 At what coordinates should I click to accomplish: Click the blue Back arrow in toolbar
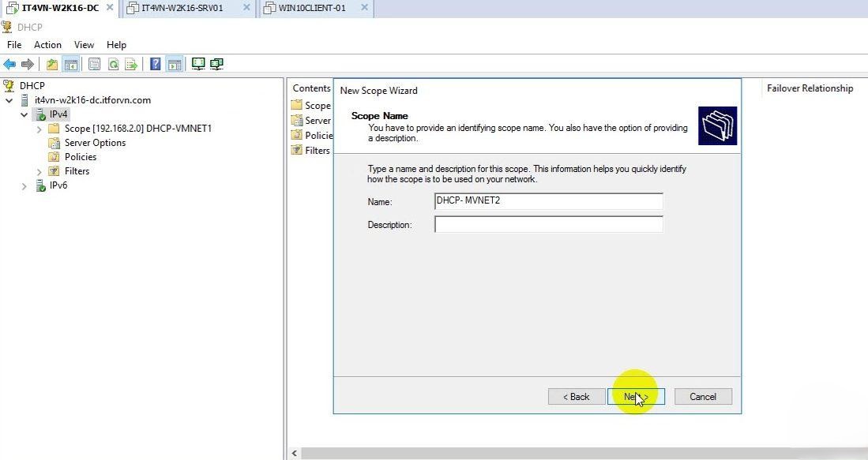pyautogui.click(x=9, y=65)
